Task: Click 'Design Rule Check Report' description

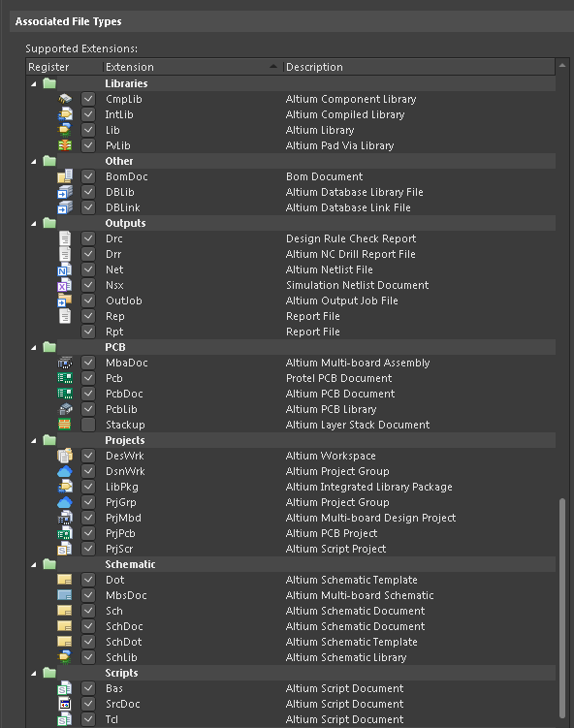Action: pos(351,238)
